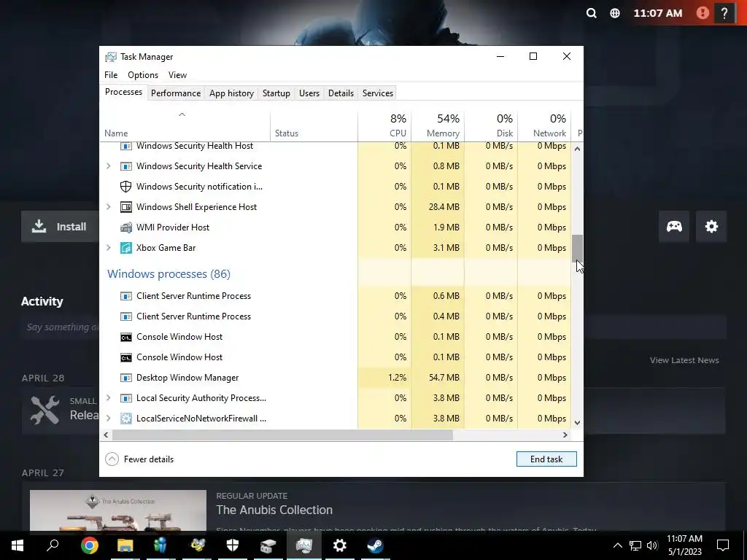Click the Steam Install button
747x560 pixels.
60,227
